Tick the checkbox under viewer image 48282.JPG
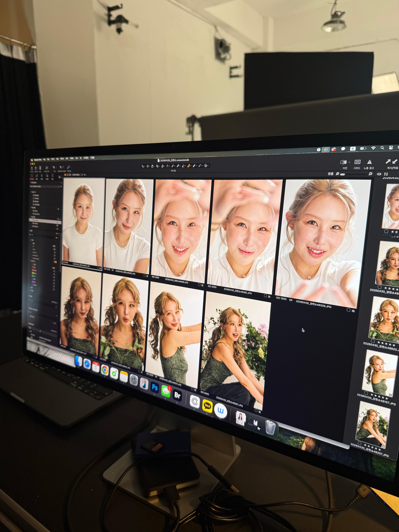The height and width of the screenshot is (532, 399). [x=265, y=296]
